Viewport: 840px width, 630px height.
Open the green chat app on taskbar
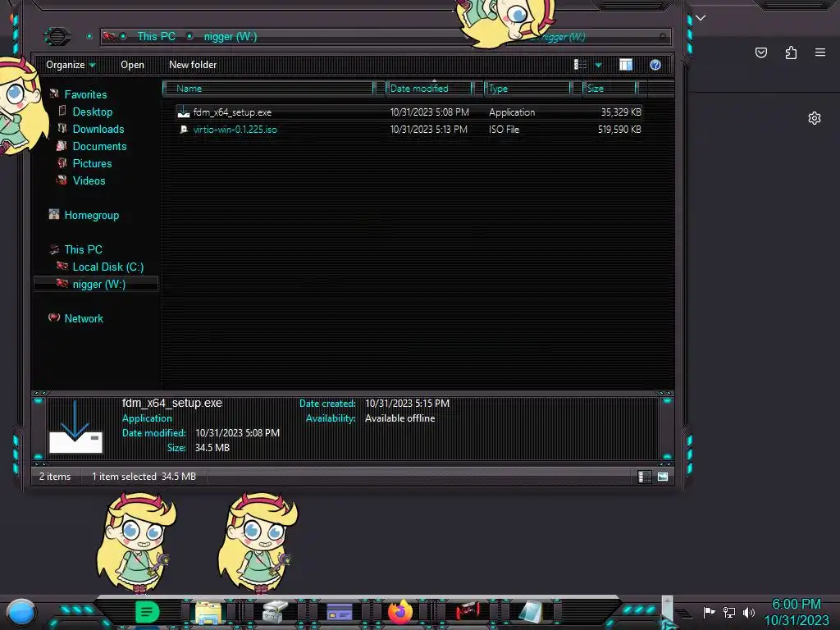tap(147, 612)
